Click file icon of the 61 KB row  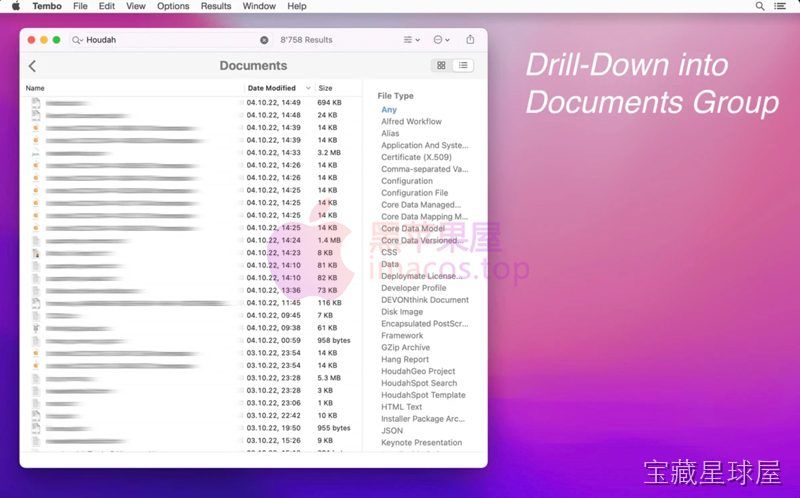[x=36, y=328]
